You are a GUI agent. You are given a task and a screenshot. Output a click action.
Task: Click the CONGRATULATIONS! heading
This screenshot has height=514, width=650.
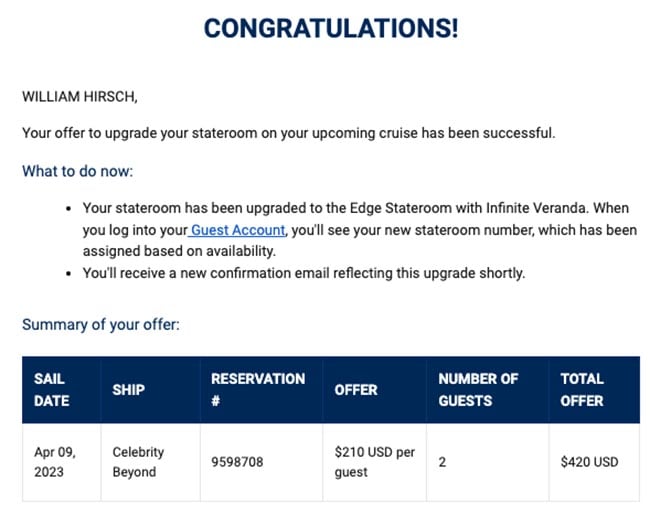[x=331, y=29]
